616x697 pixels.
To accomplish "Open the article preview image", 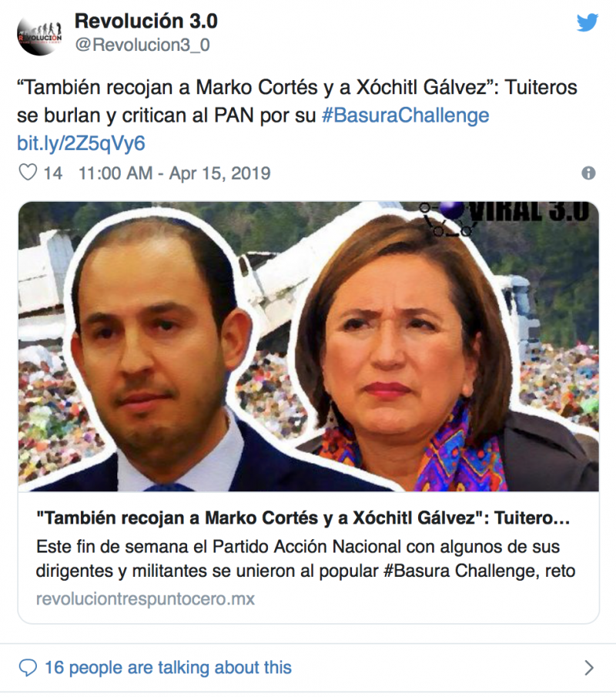I will pyautogui.click(x=309, y=347).
